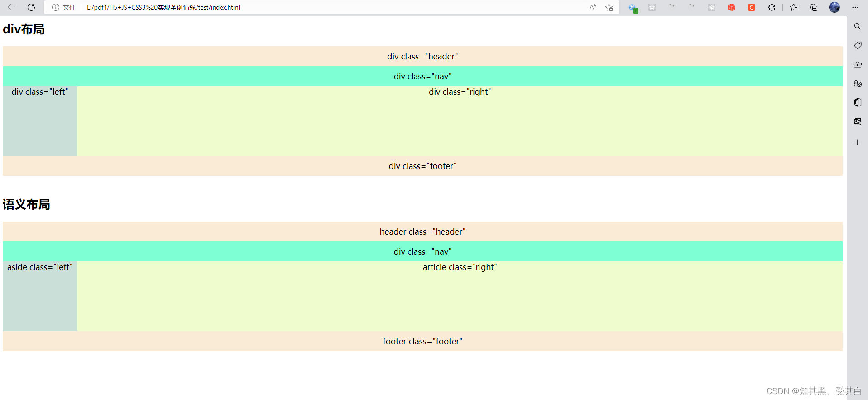Click the div class="left" text

(x=40, y=92)
